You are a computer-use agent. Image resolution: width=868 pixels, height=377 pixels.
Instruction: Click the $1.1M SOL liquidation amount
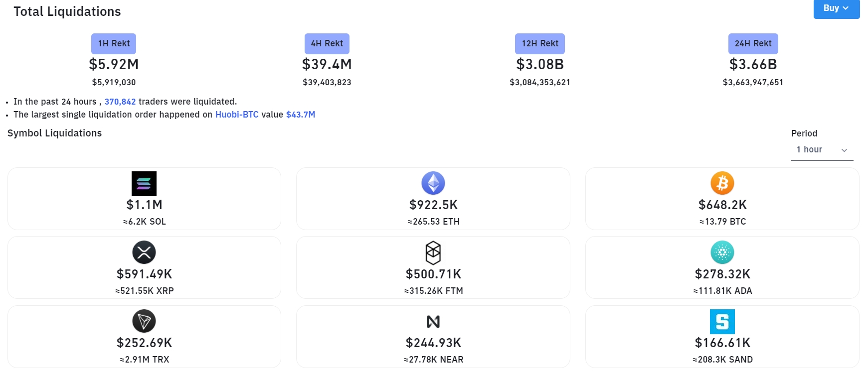pyautogui.click(x=144, y=205)
